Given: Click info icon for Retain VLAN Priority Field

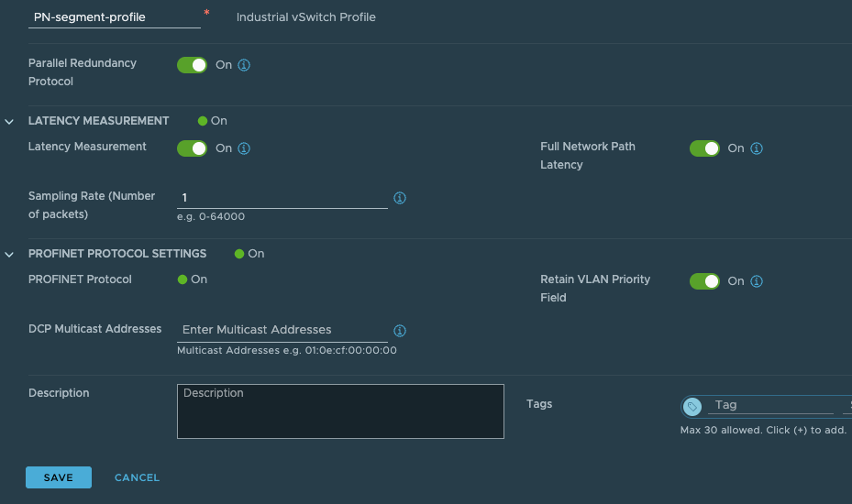Looking at the screenshot, I should coord(758,281).
